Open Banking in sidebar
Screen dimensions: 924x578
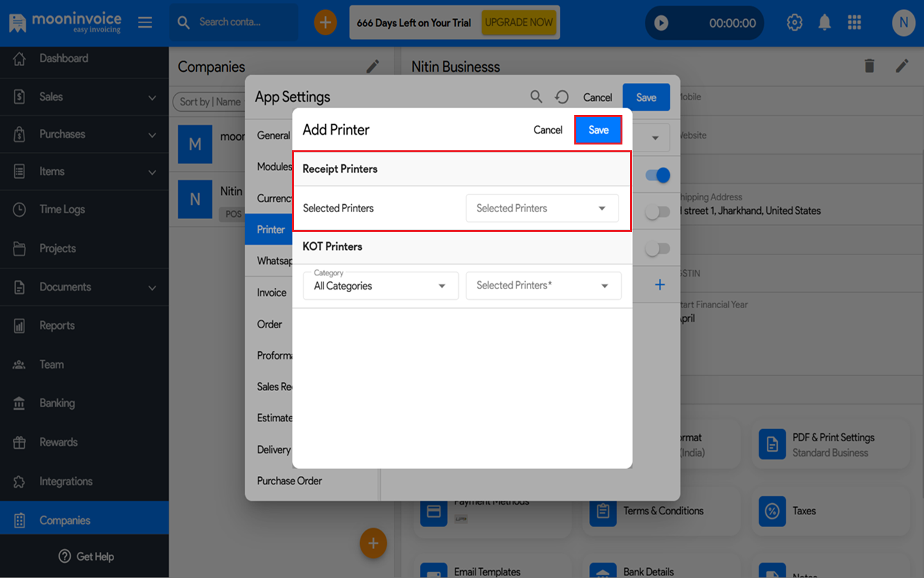tap(84, 403)
